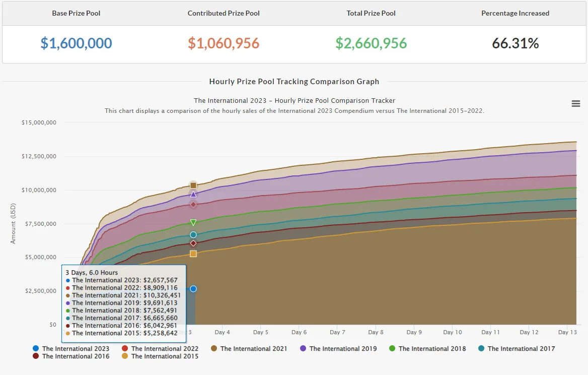The height and width of the screenshot is (375, 588).
Task: Select the orange square marker for TI 2015
Action: [x=193, y=254]
